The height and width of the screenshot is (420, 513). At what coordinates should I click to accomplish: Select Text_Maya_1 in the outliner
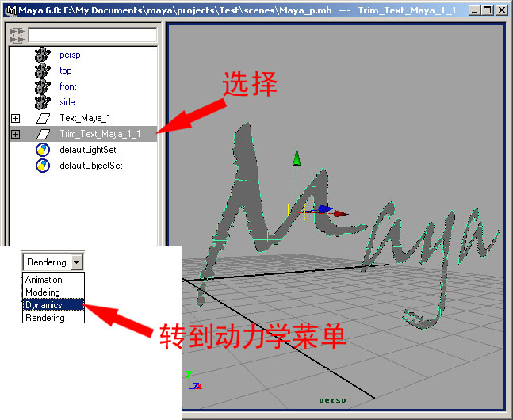pyautogui.click(x=85, y=118)
